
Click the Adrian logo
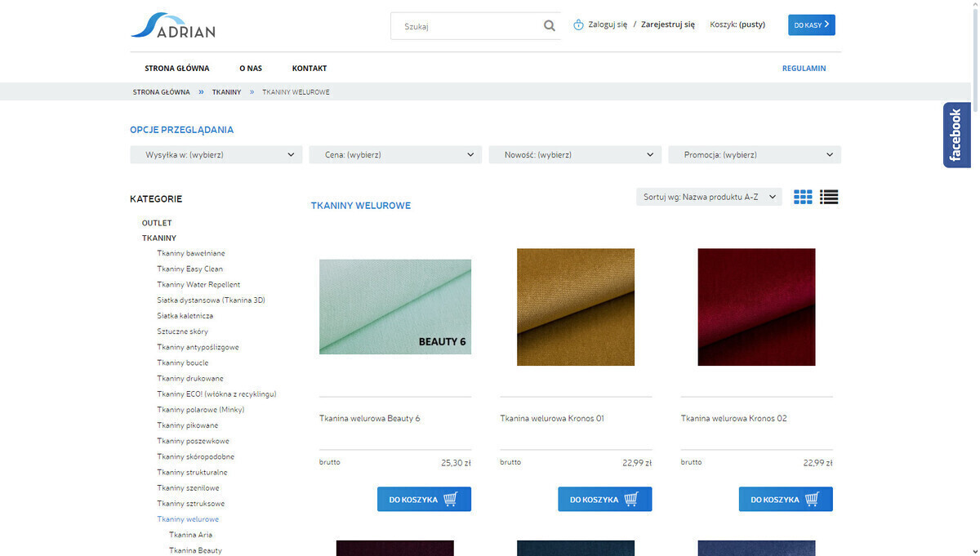[x=172, y=25]
